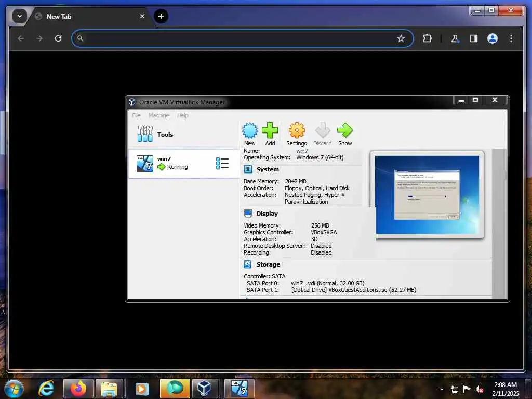Open the Storage section header

(268, 264)
